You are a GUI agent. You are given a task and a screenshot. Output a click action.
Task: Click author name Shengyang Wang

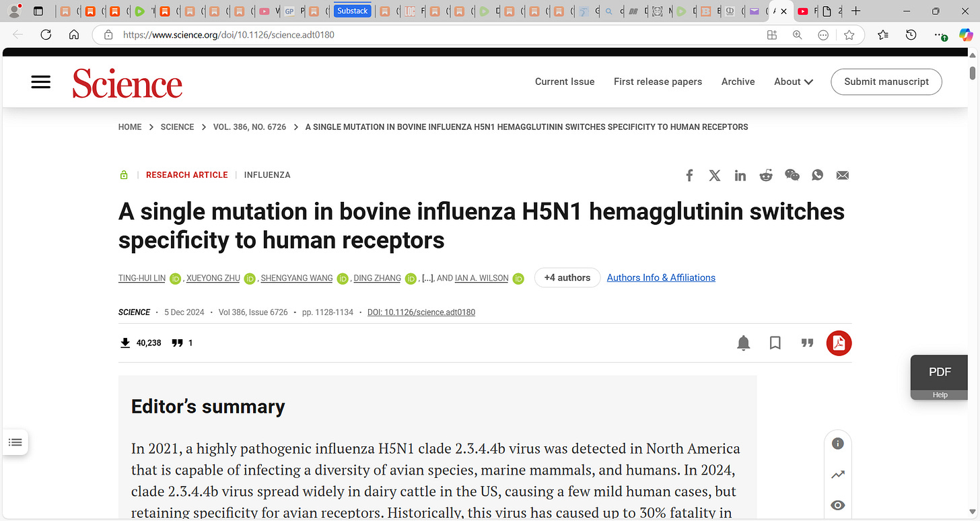click(x=297, y=278)
